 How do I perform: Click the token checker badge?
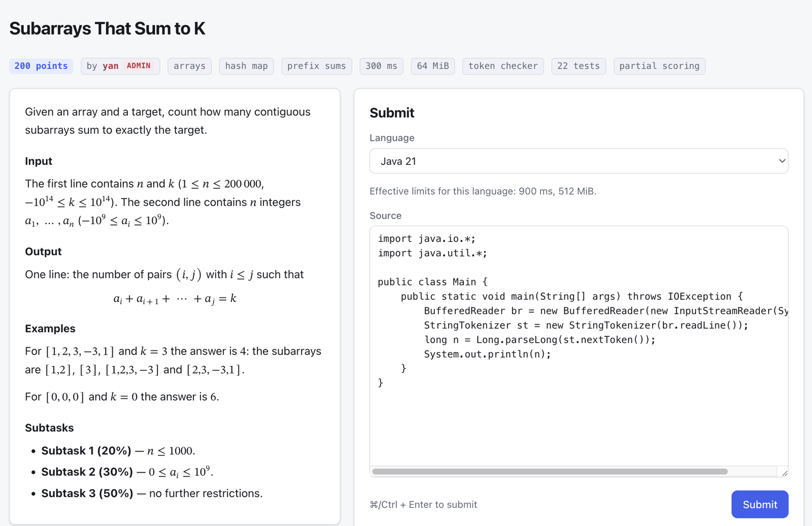[503, 66]
